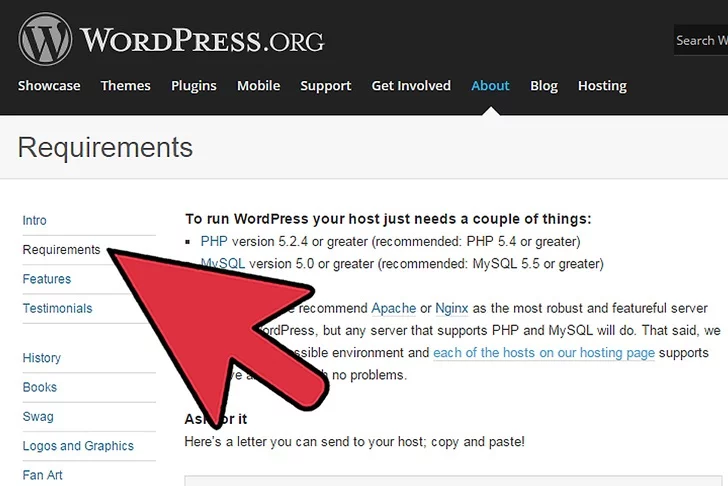The height and width of the screenshot is (486, 728).
Task: Click the Nginx hyperlink
Action: [452, 308]
